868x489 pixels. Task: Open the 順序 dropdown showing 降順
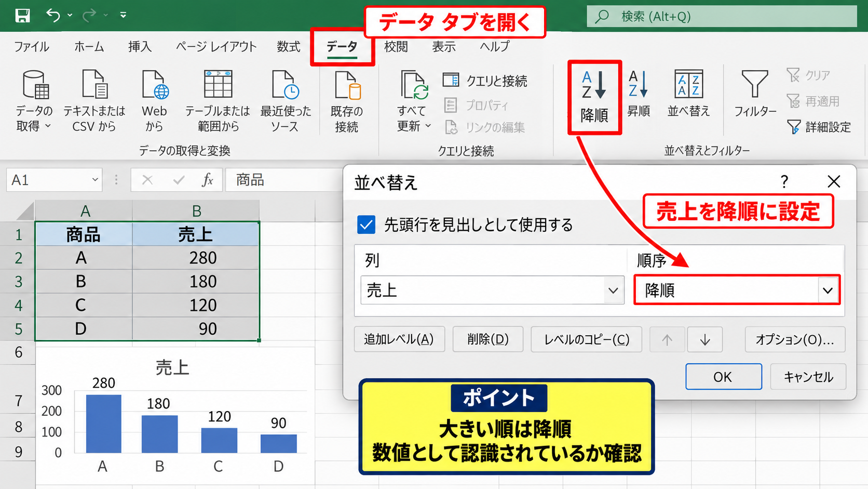(x=737, y=290)
